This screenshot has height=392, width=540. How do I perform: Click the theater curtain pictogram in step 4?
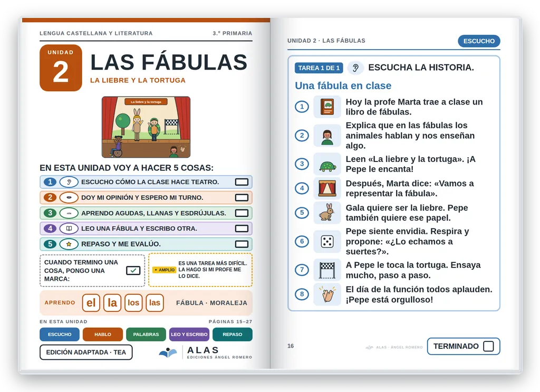click(x=327, y=188)
